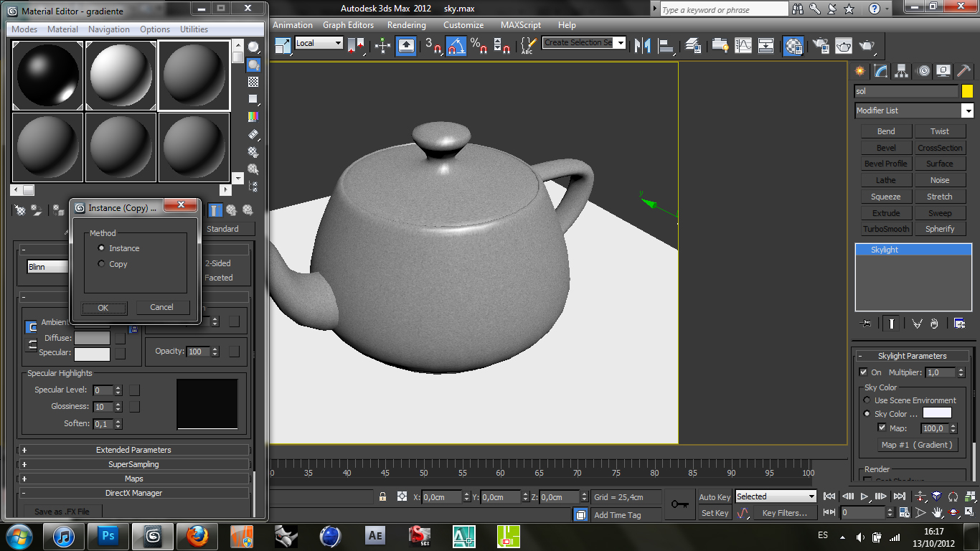Screen dimensions: 980x551
Task: Click the Mirror tool icon
Action: point(644,46)
